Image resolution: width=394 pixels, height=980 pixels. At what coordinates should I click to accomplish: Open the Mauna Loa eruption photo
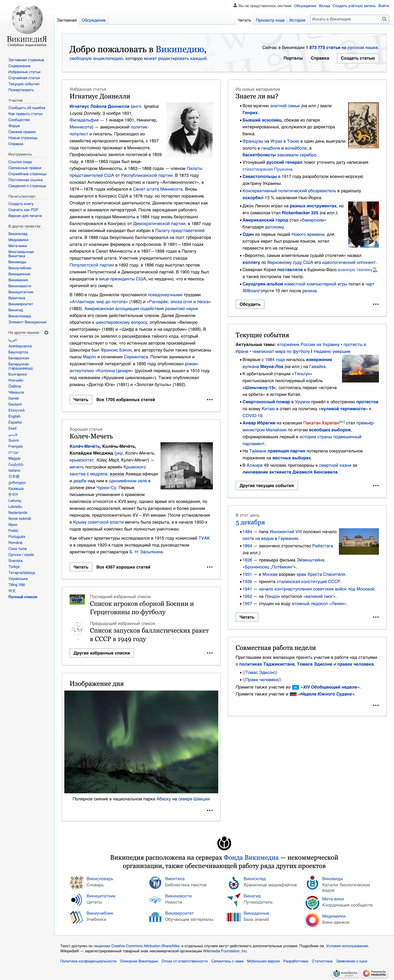coord(360,369)
